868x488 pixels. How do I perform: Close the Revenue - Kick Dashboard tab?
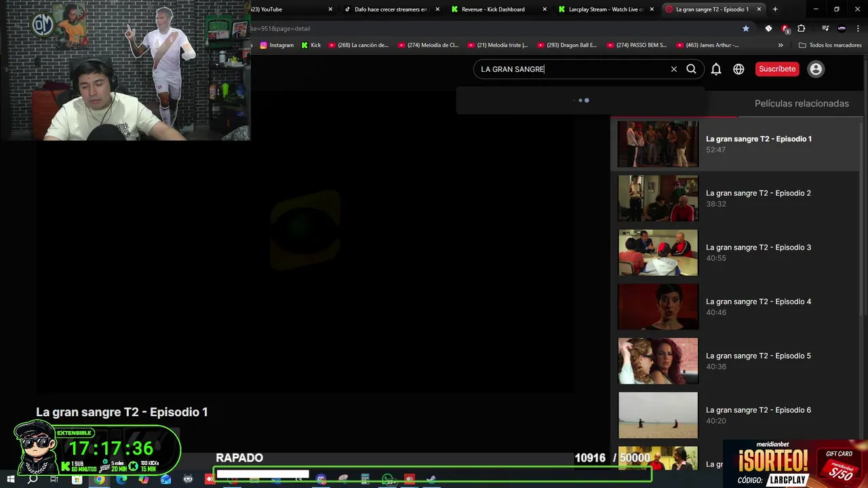(x=545, y=9)
